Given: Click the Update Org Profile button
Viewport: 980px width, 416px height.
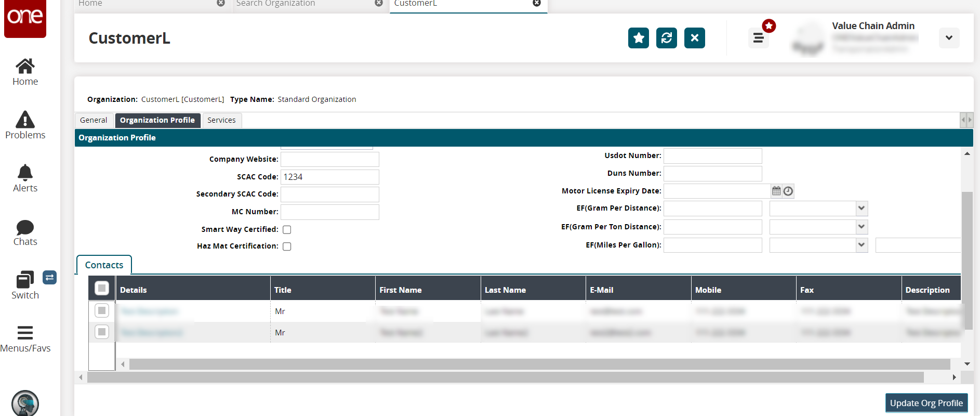Looking at the screenshot, I should [x=926, y=403].
